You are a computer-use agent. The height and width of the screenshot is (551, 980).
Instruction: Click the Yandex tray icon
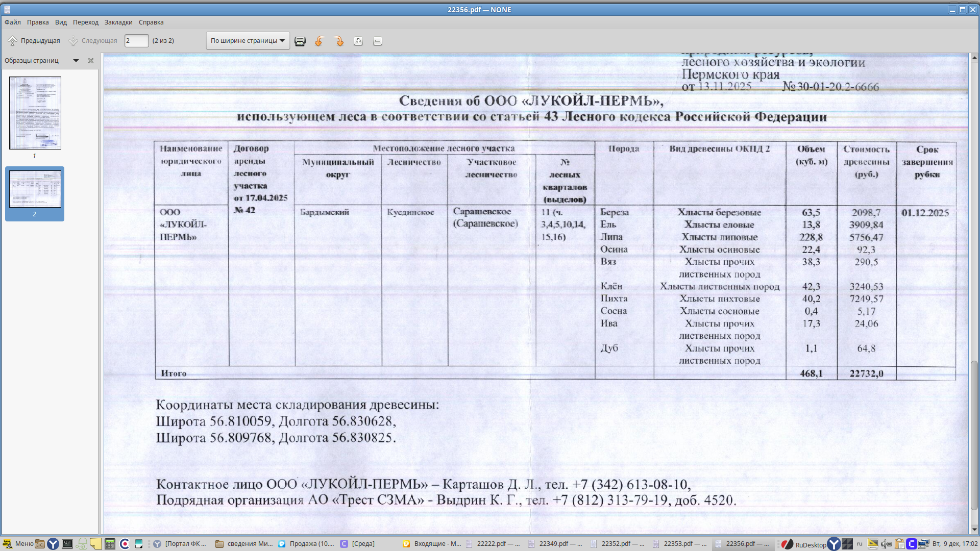click(834, 544)
